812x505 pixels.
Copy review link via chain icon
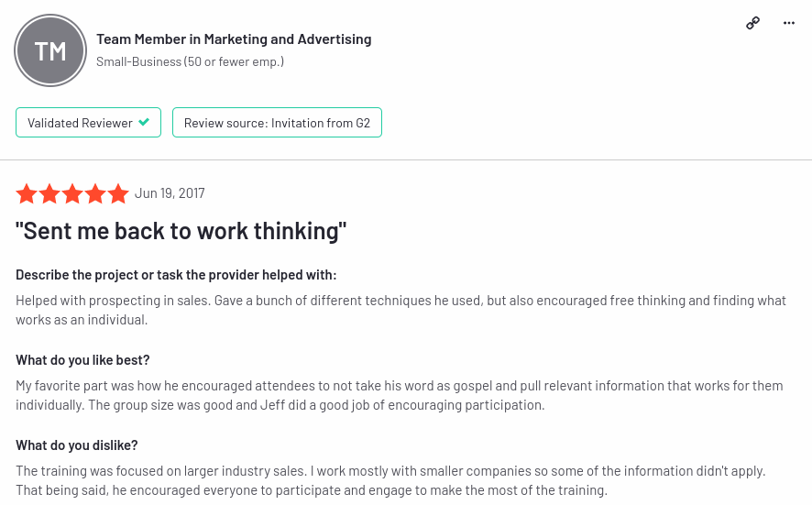click(753, 23)
